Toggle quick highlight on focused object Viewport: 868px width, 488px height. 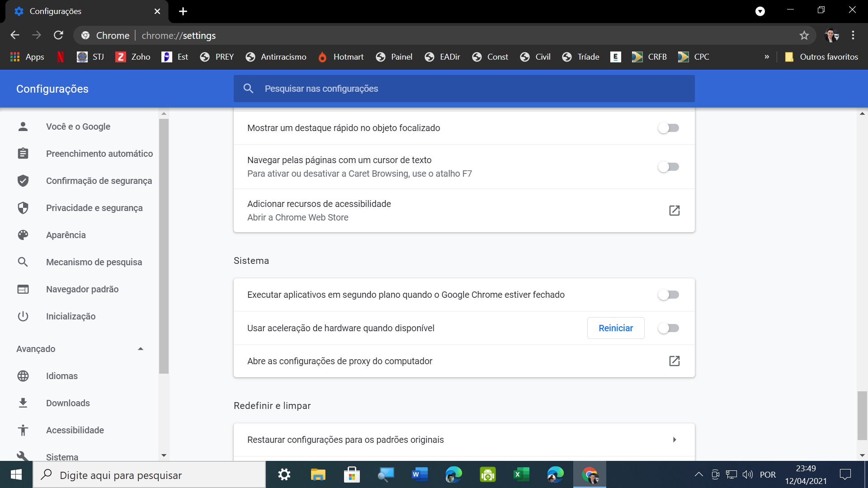pos(669,128)
